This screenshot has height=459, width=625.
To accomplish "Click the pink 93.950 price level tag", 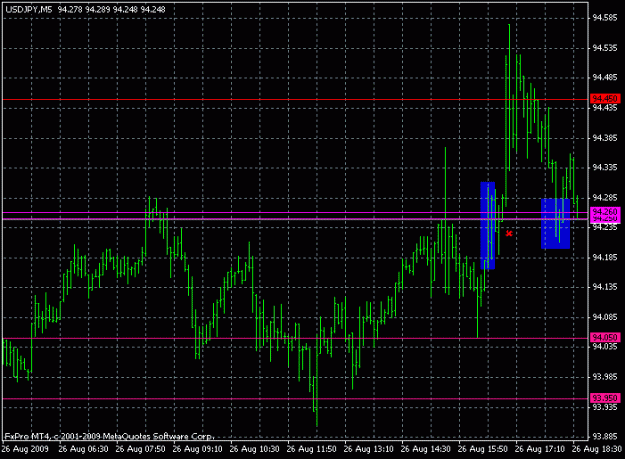I will (x=605, y=398).
